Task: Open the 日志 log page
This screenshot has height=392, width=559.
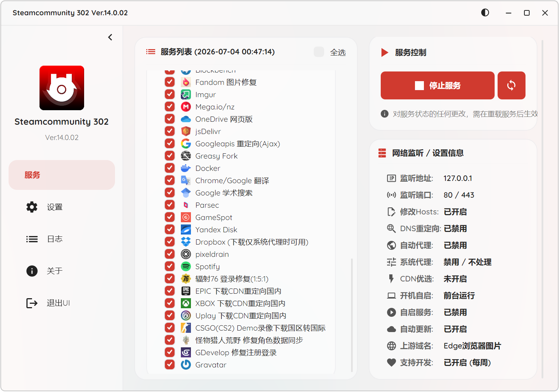Action: [62, 239]
